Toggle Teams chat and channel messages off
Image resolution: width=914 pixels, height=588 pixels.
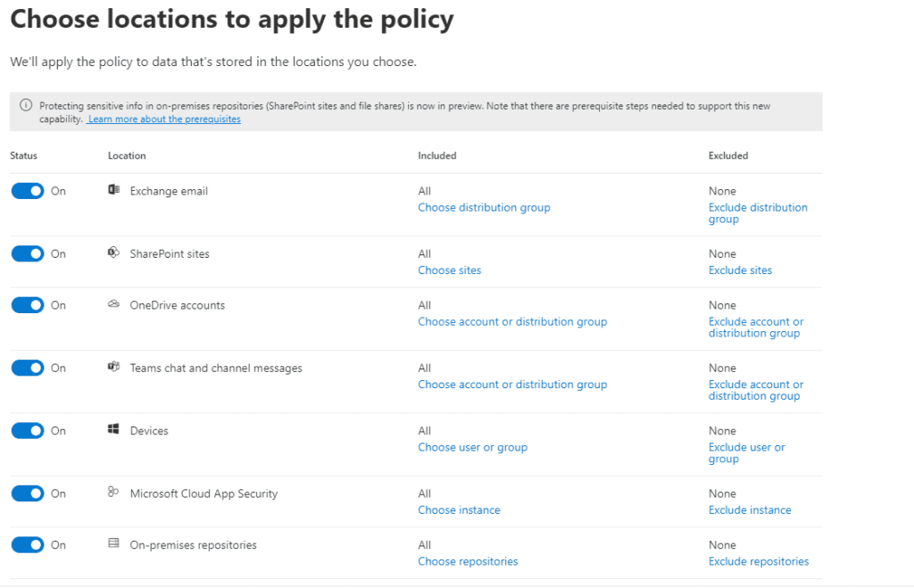(28, 369)
